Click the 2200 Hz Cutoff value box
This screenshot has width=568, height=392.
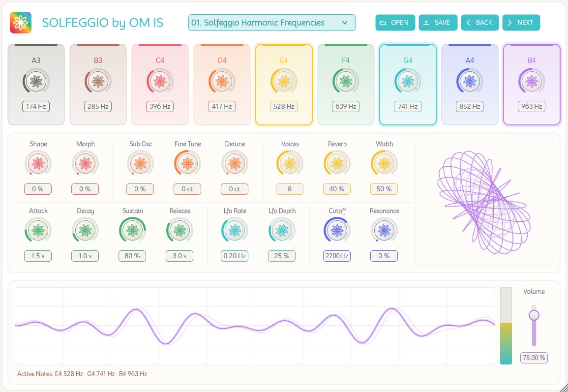pyautogui.click(x=337, y=256)
